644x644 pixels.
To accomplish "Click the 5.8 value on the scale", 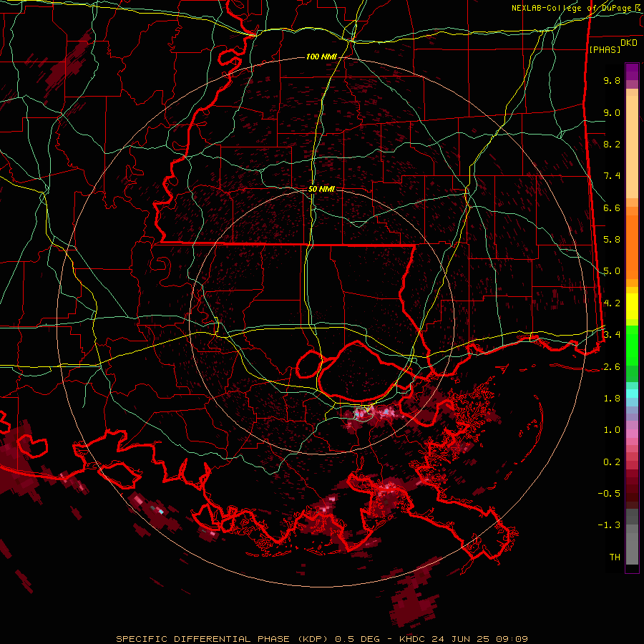I will coord(612,240).
